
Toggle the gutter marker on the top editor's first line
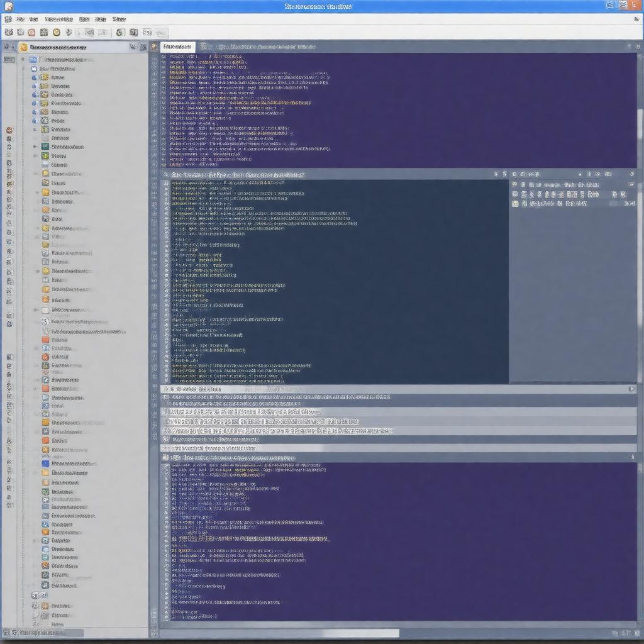(164, 57)
